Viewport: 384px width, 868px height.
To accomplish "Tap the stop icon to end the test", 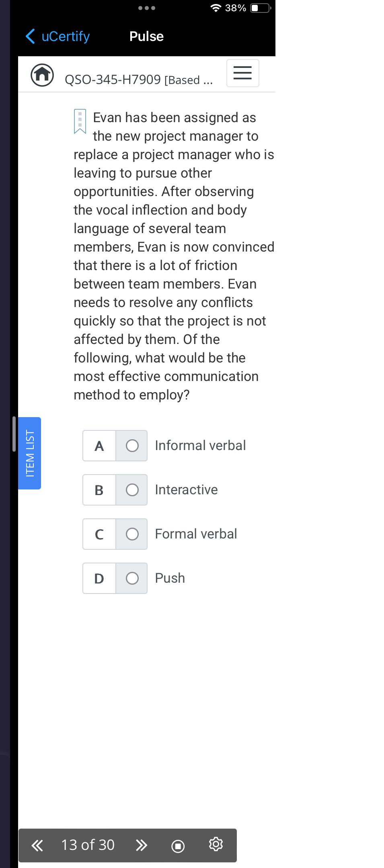I will tap(178, 845).
